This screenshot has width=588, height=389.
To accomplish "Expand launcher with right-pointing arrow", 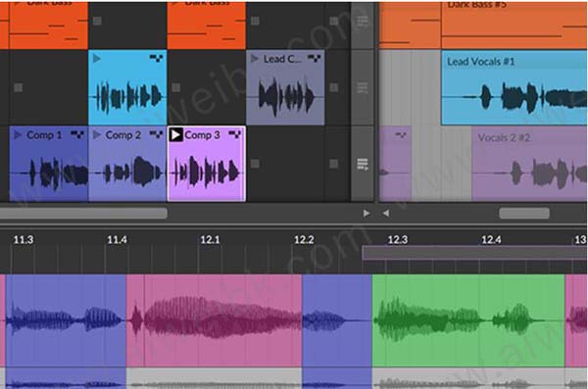I will click(367, 214).
